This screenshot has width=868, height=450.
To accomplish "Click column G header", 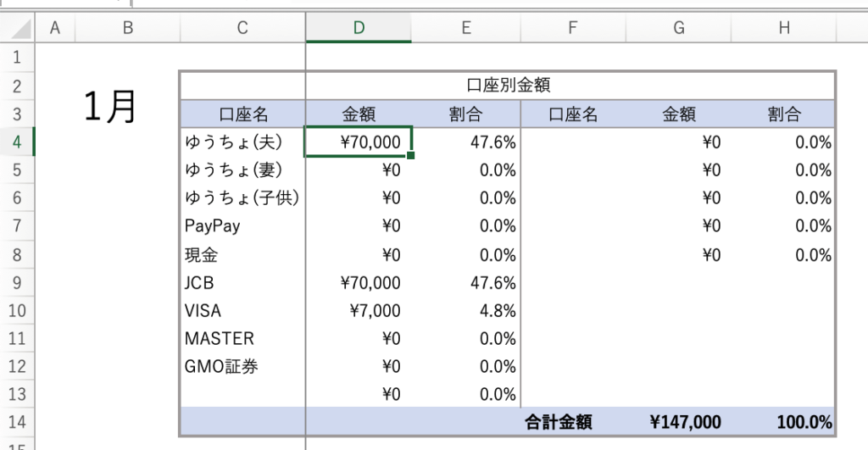I will click(x=678, y=29).
